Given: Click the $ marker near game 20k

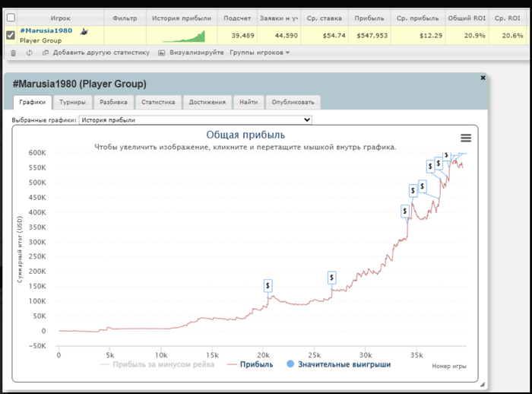Looking at the screenshot, I should pos(268,286).
